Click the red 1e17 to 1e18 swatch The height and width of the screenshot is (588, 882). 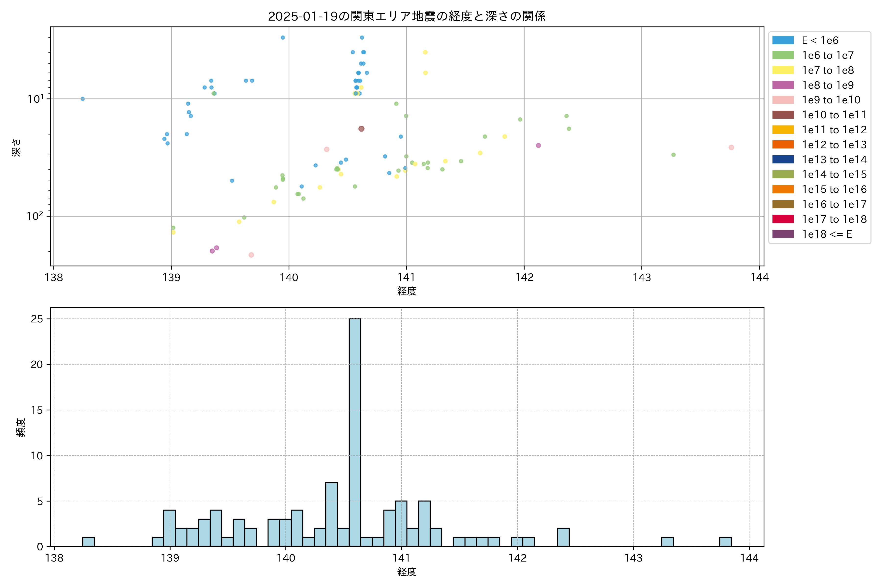pyautogui.click(x=783, y=219)
